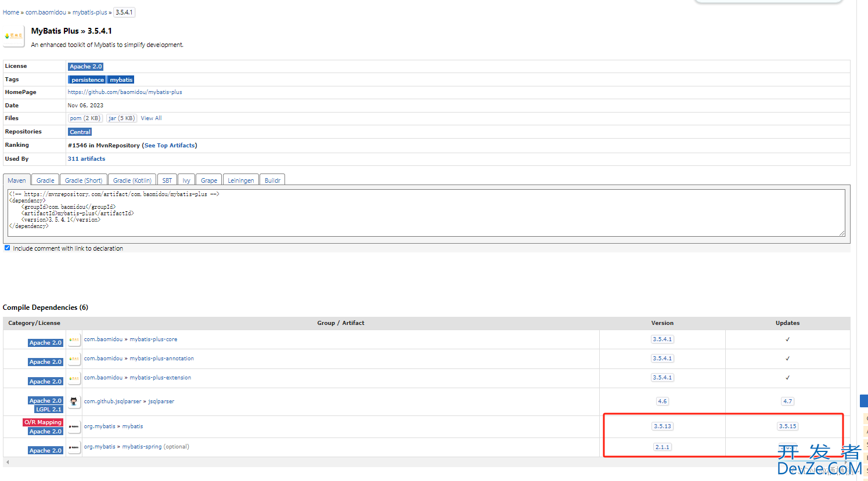The height and width of the screenshot is (481, 868).
Task: Select the SBT tab
Action: [167, 180]
